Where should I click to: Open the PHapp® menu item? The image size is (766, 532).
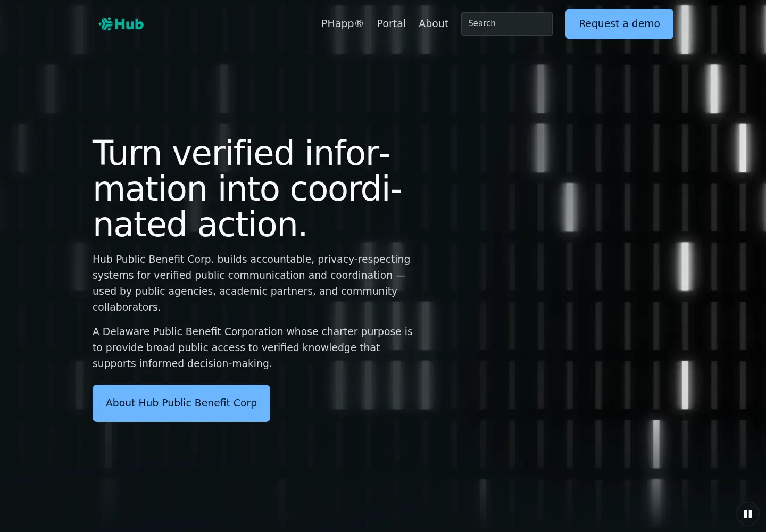343,24
